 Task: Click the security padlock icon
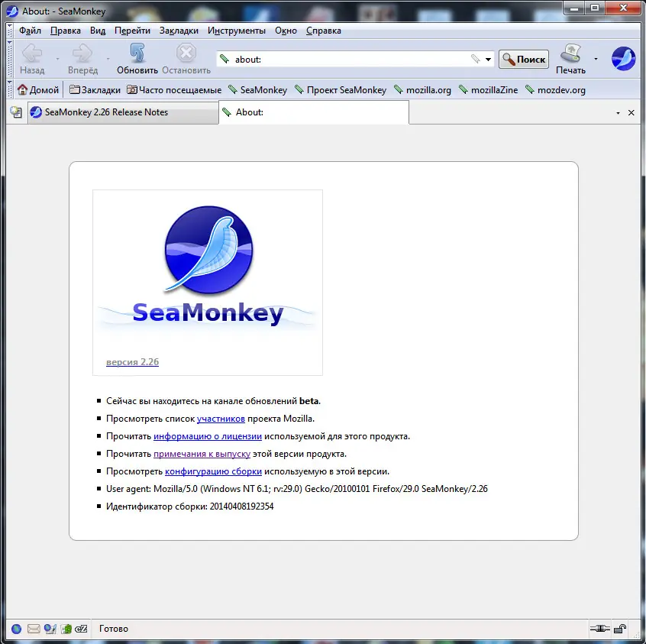click(x=620, y=629)
